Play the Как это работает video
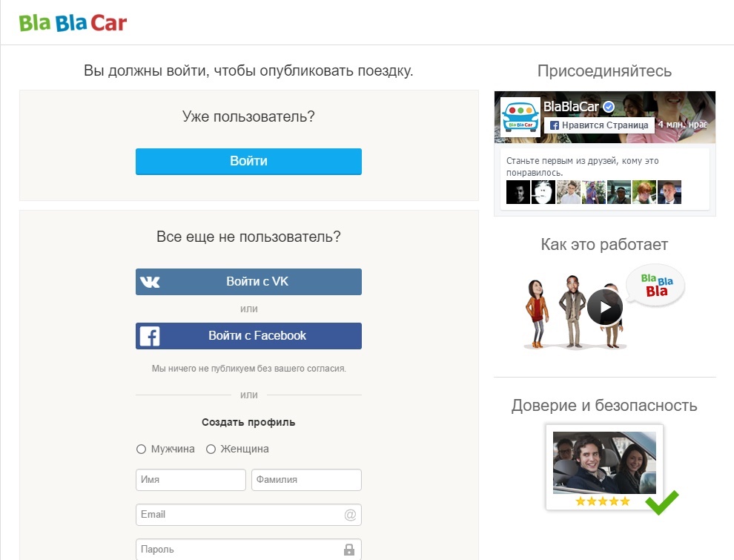The width and height of the screenshot is (734, 560). click(605, 307)
